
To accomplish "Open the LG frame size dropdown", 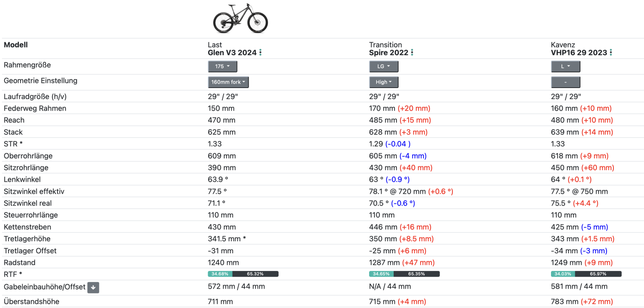I will 384,66.
